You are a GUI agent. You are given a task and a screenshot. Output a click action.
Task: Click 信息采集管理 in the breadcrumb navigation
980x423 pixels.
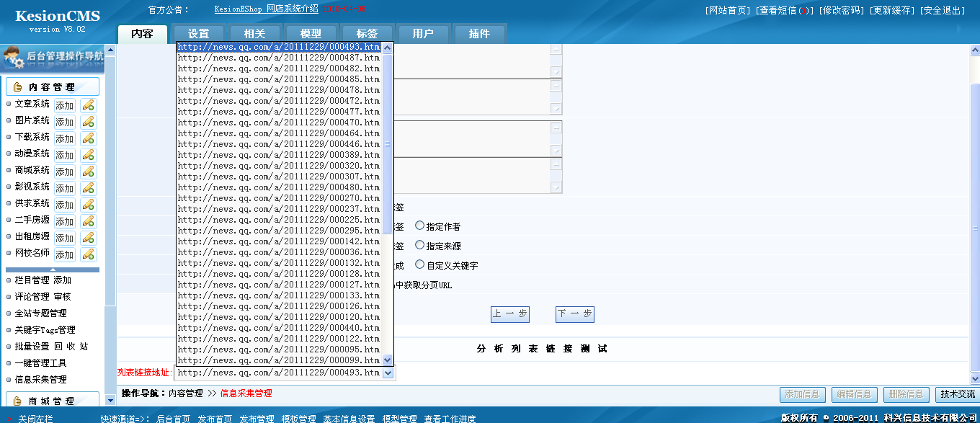tap(246, 393)
